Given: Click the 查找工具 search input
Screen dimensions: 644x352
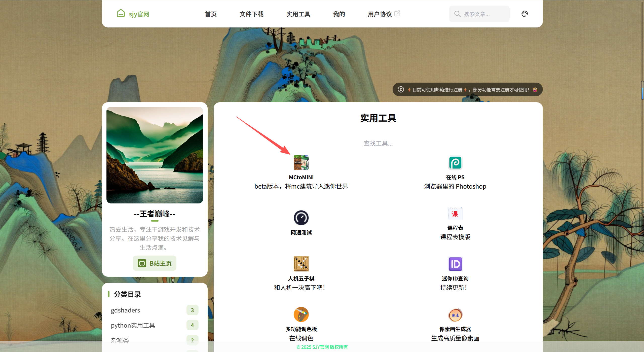Looking at the screenshot, I should pyautogui.click(x=378, y=143).
